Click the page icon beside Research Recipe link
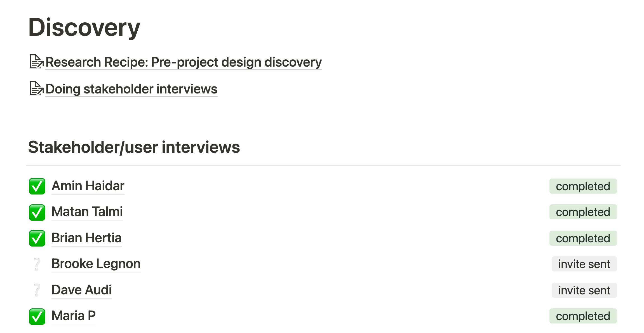Image resolution: width=644 pixels, height=333 pixels. click(x=36, y=62)
